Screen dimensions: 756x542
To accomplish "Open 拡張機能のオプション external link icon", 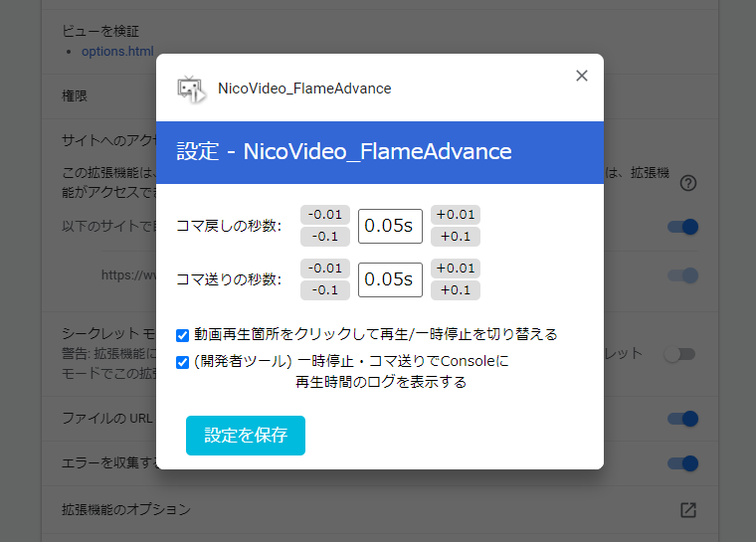I will (688, 510).
